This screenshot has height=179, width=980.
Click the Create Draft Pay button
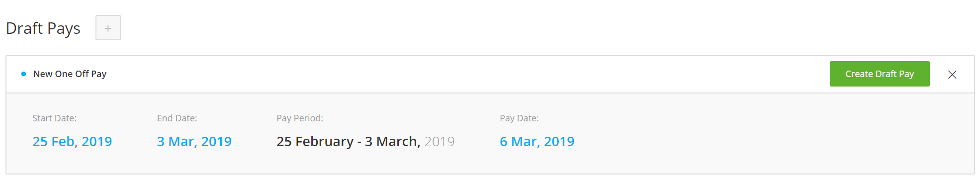click(x=880, y=74)
